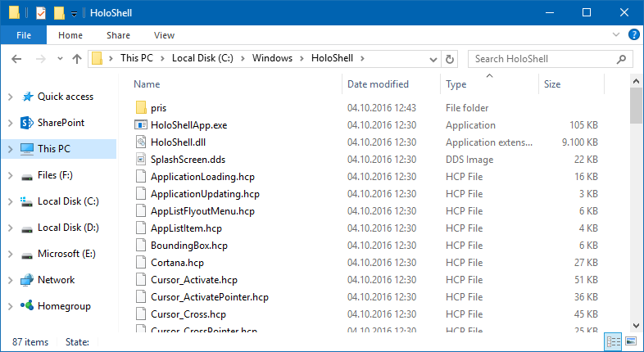The image size is (644, 352).
Task: Click the file list scroll down arrow
Action: (636, 326)
